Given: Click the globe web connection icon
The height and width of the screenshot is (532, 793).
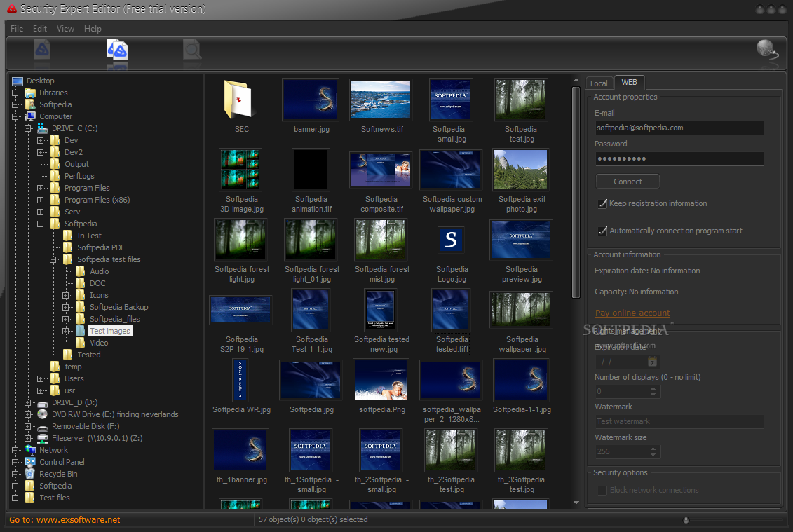Looking at the screenshot, I should pos(767,50).
